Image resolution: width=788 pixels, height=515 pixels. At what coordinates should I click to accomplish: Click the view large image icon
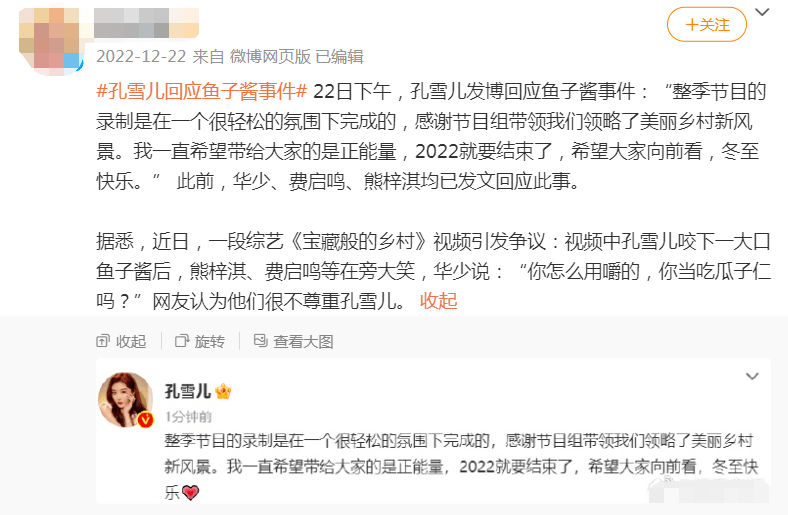click(x=260, y=341)
